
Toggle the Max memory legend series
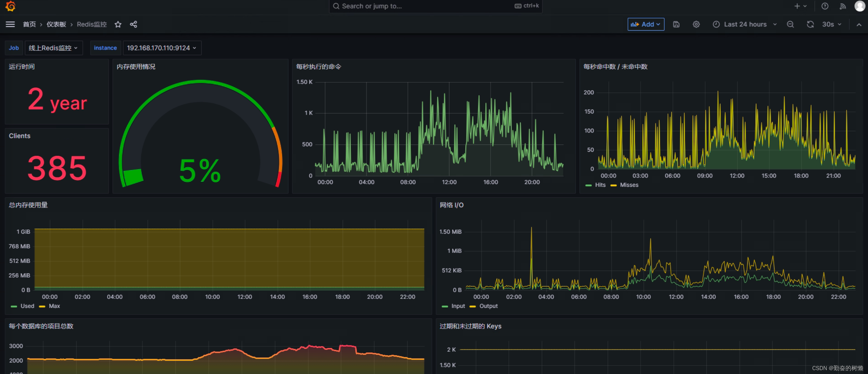(54, 306)
